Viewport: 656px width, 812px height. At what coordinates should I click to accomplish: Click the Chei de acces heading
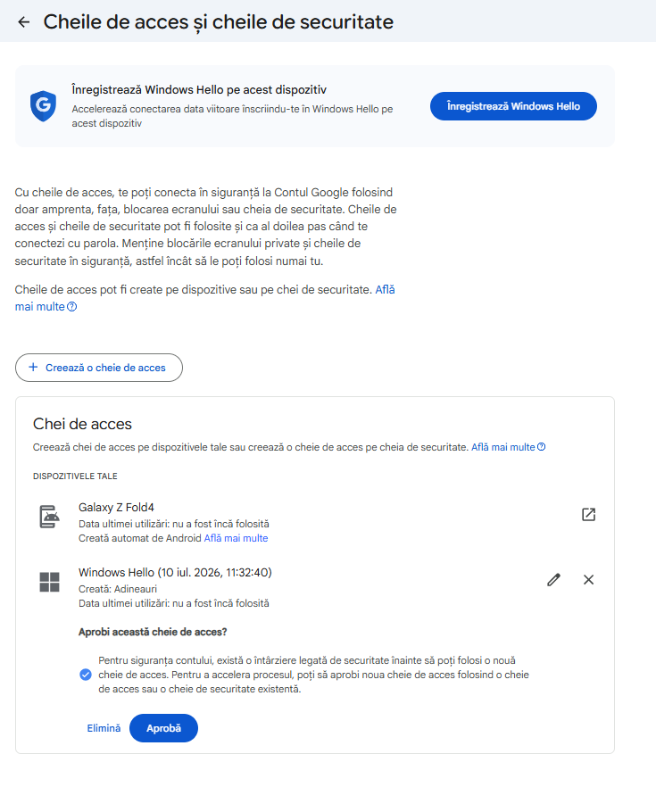click(x=82, y=424)
